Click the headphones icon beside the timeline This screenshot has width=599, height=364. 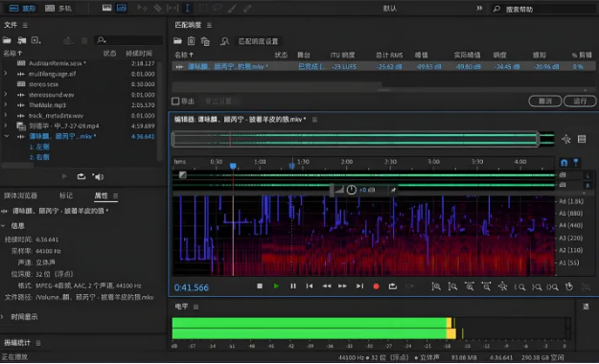(564, 163)
